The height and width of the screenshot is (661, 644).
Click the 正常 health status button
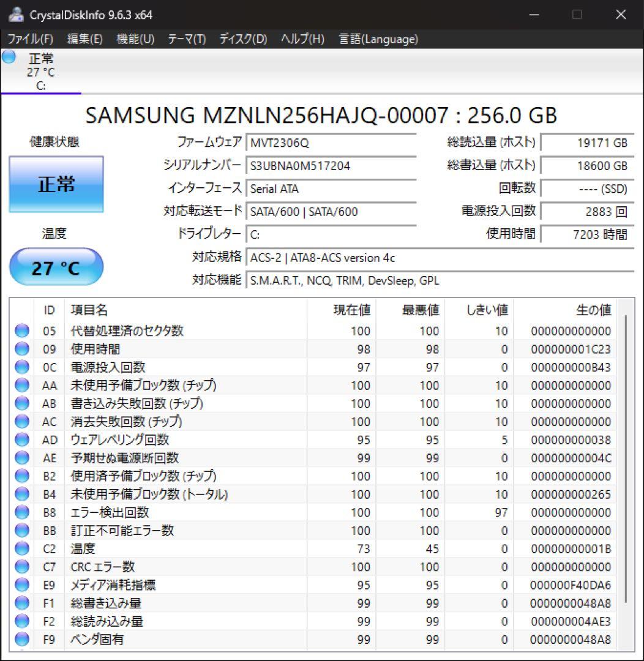click(x=56, y=184)
